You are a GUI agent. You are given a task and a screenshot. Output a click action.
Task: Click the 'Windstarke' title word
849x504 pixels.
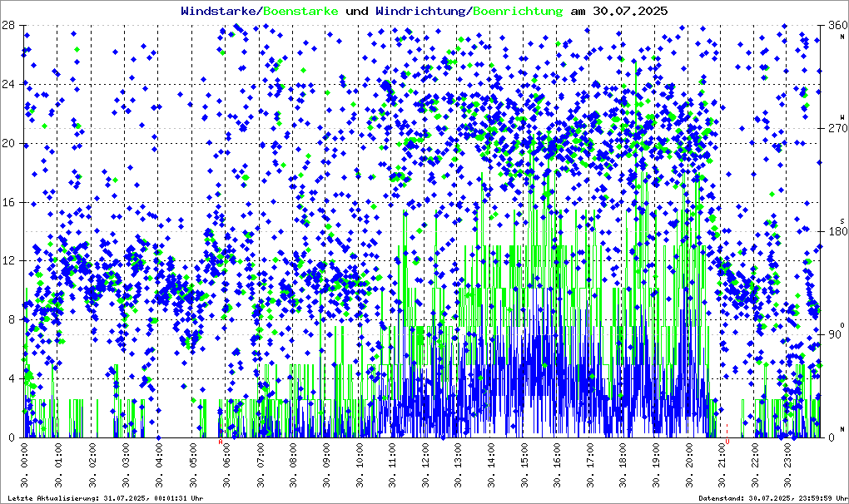pyautogui.click(x=221, y=11)
